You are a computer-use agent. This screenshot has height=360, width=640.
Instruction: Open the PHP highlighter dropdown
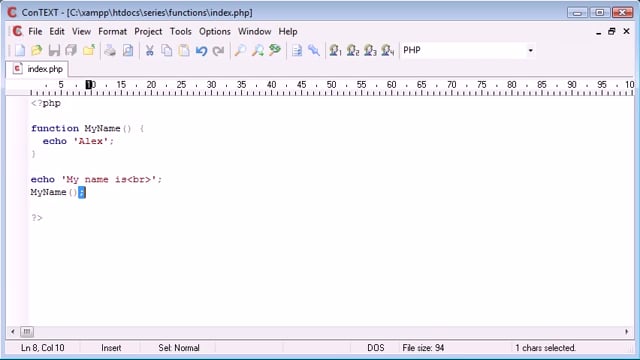530,50
